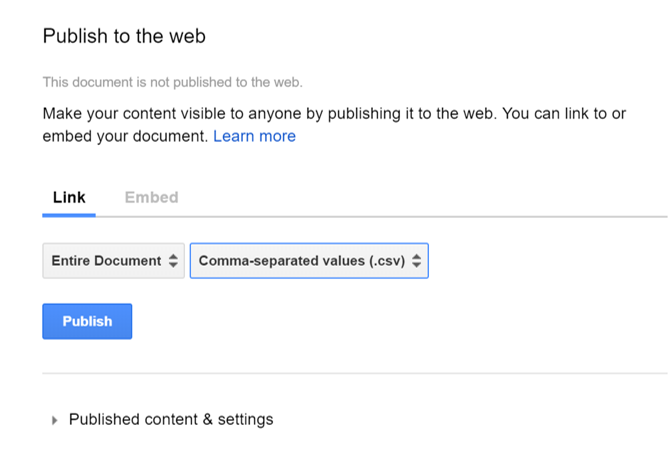Expand Published content & settings triangle

pyautogui.click(x=54, y=420)
